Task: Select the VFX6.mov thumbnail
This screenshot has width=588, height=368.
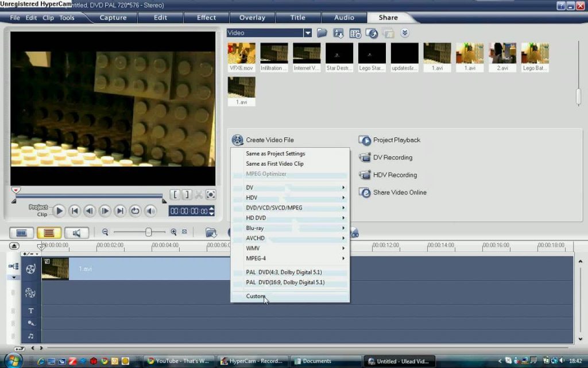Action: pos(241,53)
